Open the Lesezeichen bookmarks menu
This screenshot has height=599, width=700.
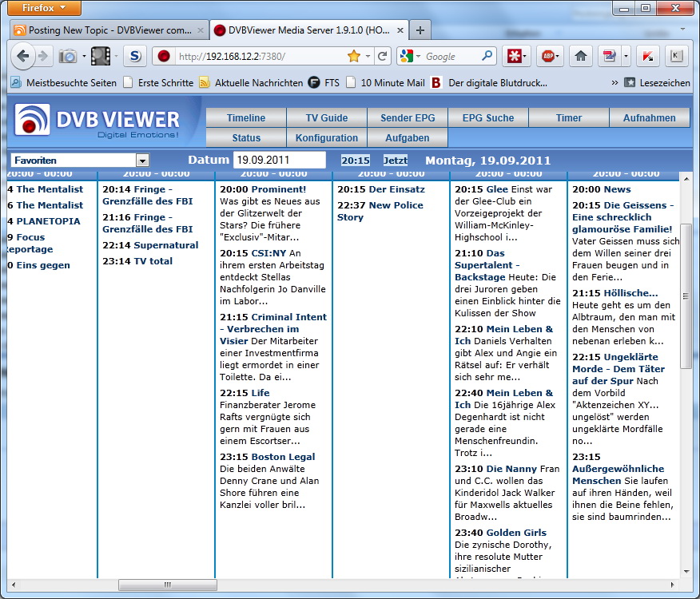point(657,82)
